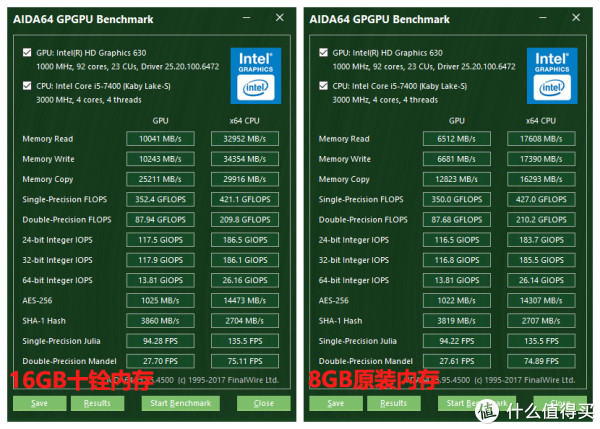This screenshot has height=429, width=600.
Task: Select 2704 MB/s SHA-1 Hash result
Action: (245, 321)
